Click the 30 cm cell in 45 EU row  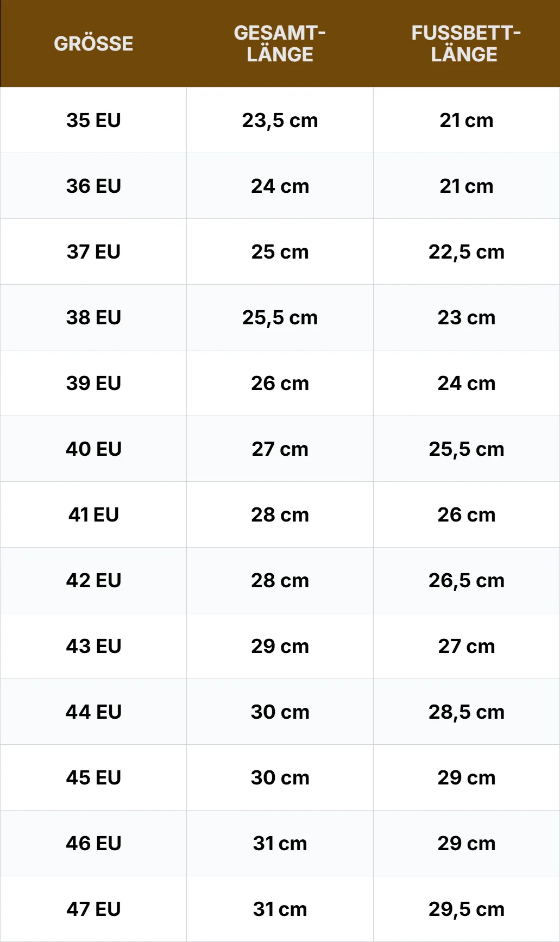(x=280, y=777)
